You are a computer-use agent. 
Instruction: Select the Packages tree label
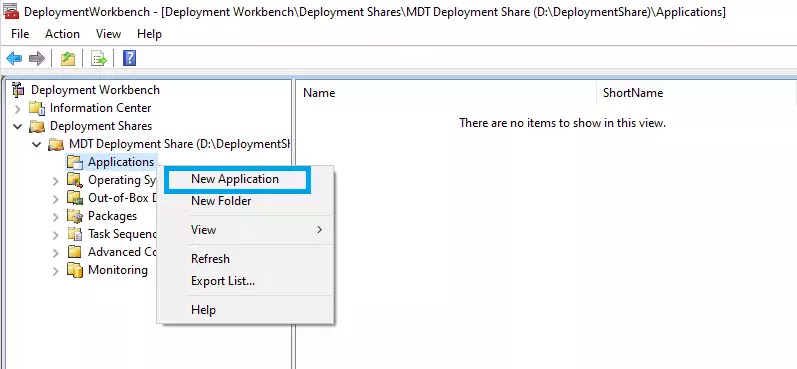coord(112,216)
